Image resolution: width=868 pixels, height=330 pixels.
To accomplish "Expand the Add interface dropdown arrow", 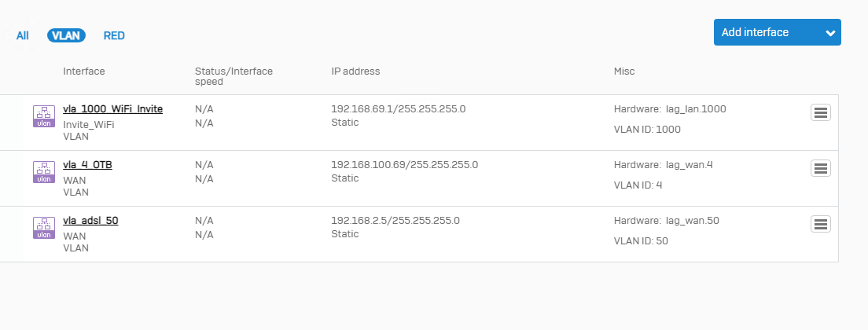I will click(x=830, y=33).
